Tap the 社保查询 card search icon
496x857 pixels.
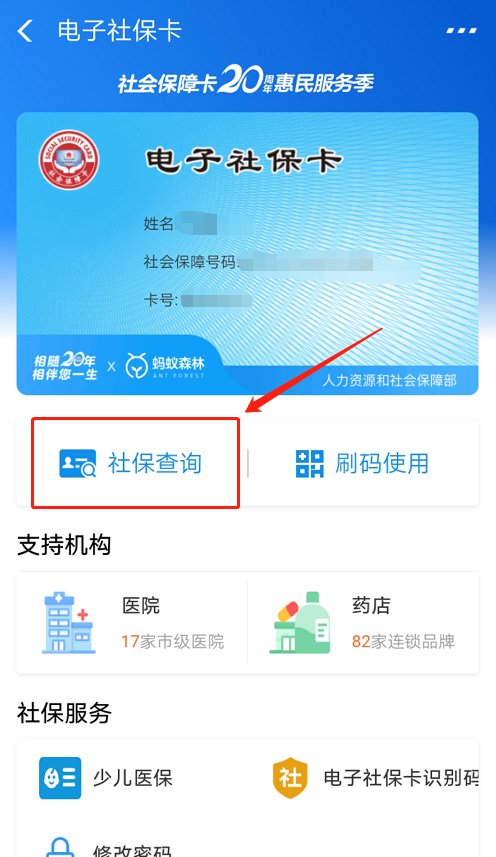[78, 463]
